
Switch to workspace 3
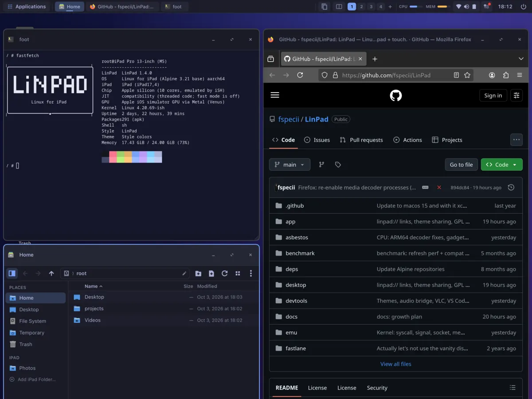tap(371, 7)
